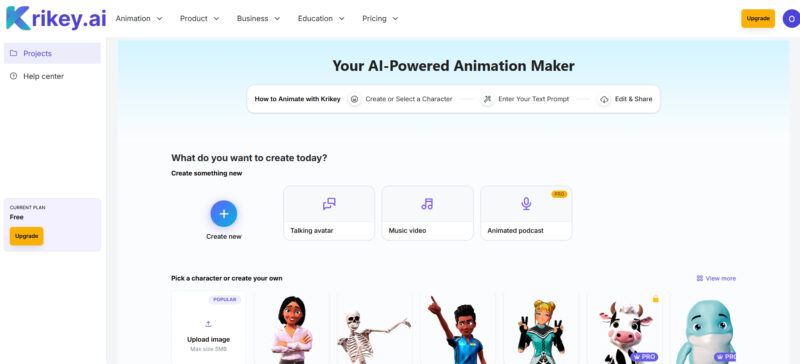The image size is (800, 364).
Task: Click the POPULAR badge on upload card
Action: (224, 300)
